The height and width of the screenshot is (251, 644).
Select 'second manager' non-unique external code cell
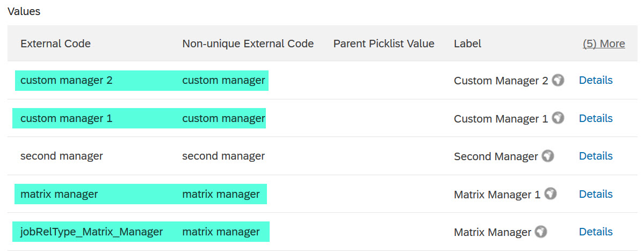223,156
